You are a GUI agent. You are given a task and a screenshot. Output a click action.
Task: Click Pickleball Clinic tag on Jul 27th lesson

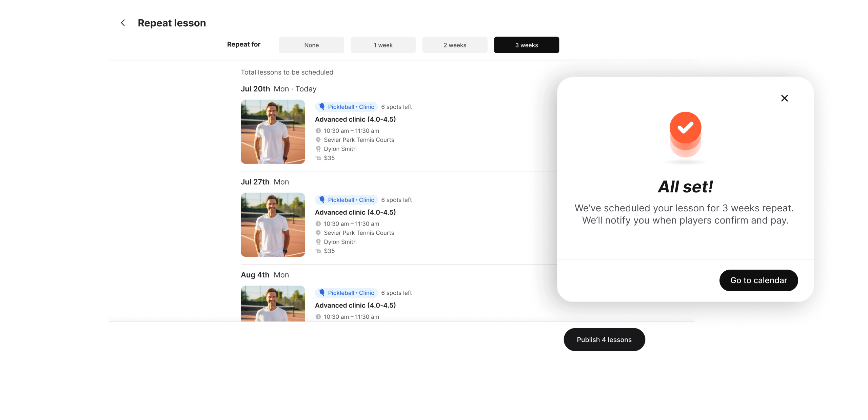click(x=346, y=200)
